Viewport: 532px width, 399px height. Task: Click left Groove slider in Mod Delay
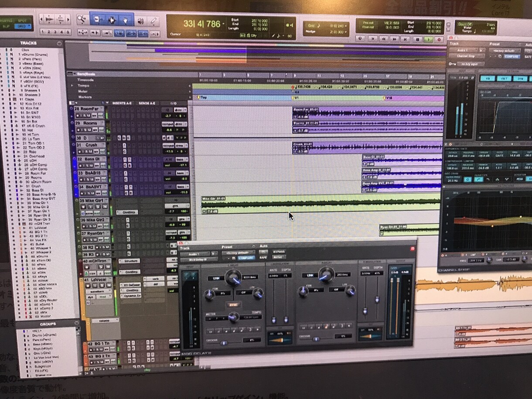[224, 343]
